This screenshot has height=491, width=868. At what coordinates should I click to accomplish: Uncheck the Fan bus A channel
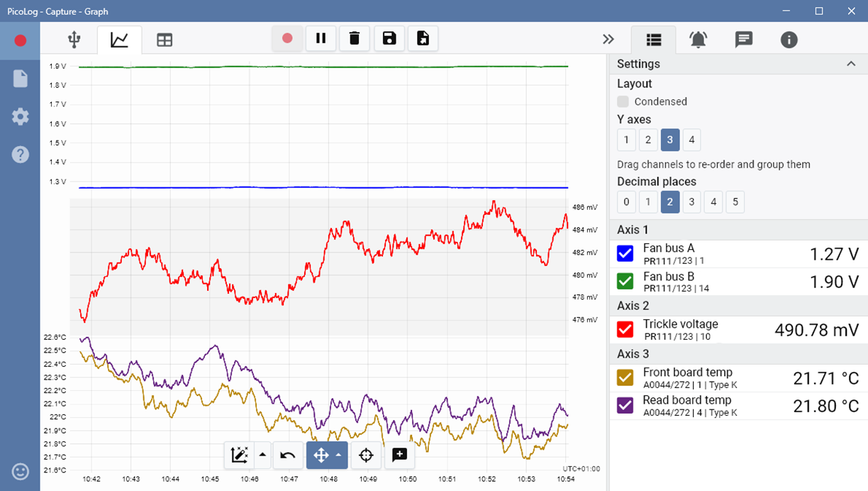625,254
